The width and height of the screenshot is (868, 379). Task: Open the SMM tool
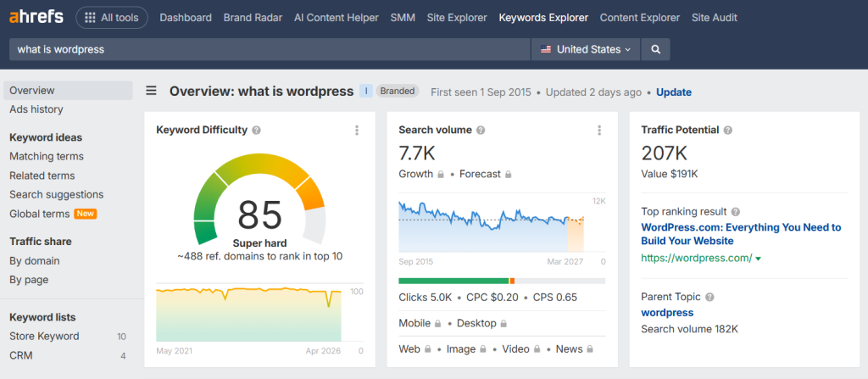403,18
